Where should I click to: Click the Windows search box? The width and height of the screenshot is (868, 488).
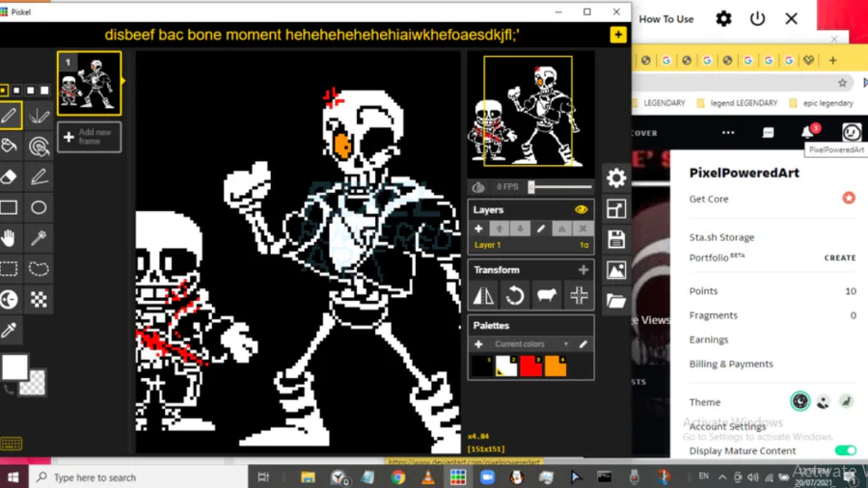coord(137,477)
